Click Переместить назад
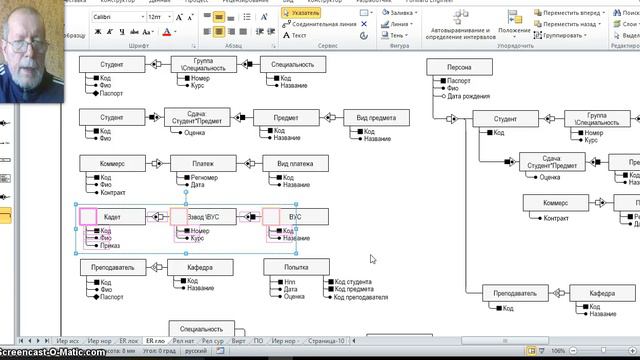 pyautogui.click(x=567, y=24)
